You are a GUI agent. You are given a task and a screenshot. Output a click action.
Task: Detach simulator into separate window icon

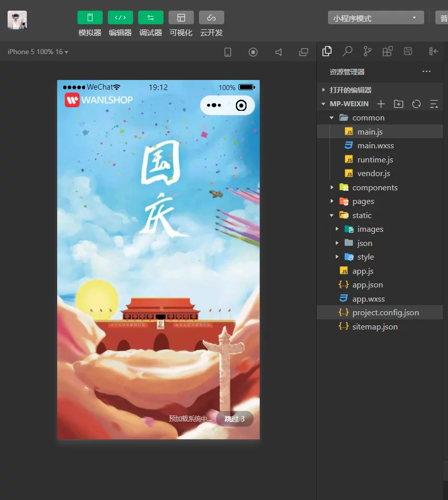tap(304, 52)
